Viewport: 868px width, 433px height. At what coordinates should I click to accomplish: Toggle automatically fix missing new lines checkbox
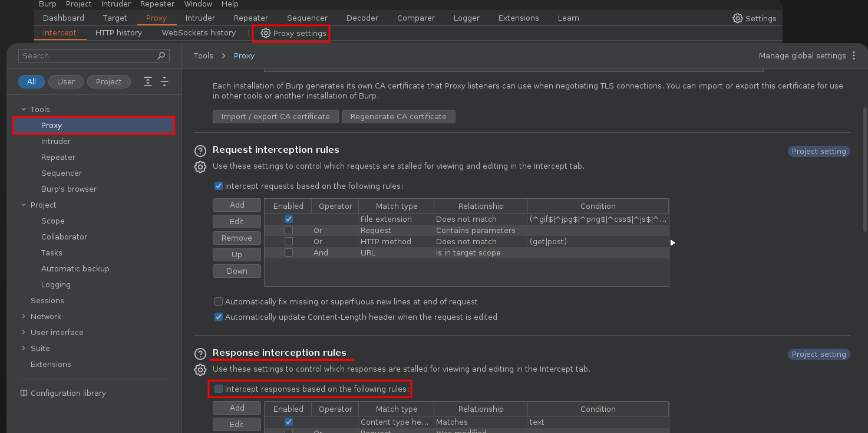[219, 302]
